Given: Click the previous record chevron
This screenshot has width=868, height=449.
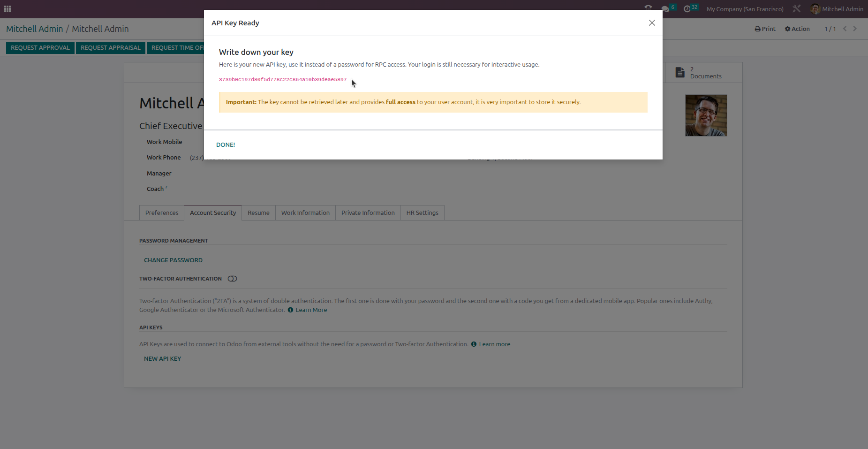Looking at the screenshot, I should tap(844, 29).
